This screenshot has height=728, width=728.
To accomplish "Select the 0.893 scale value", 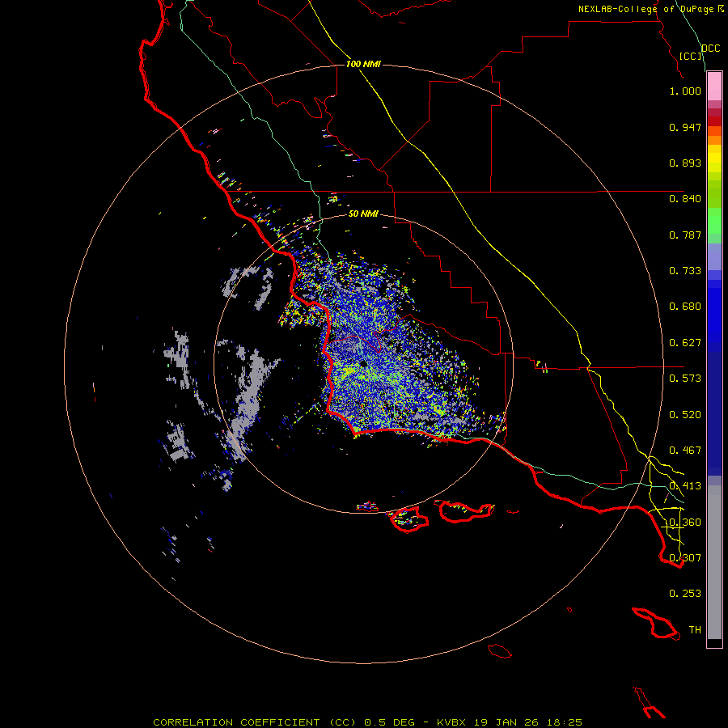I will [x=685, y=163].
